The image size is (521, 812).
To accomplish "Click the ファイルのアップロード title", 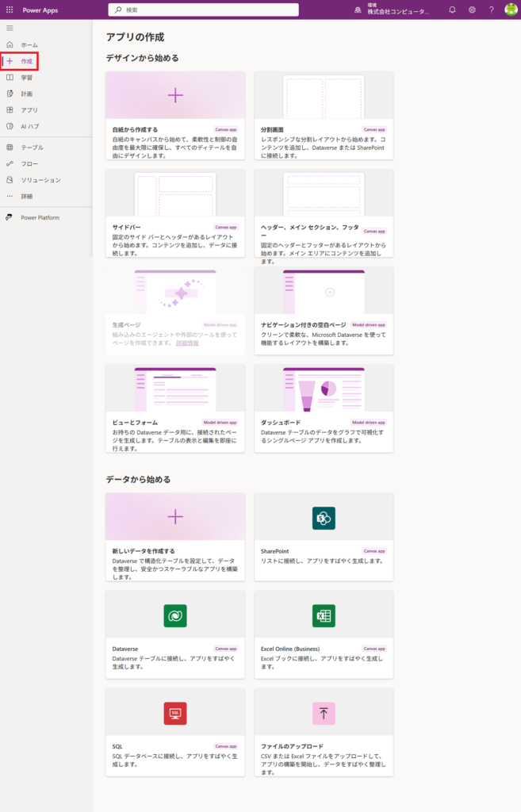I will [x=292, y=746].
